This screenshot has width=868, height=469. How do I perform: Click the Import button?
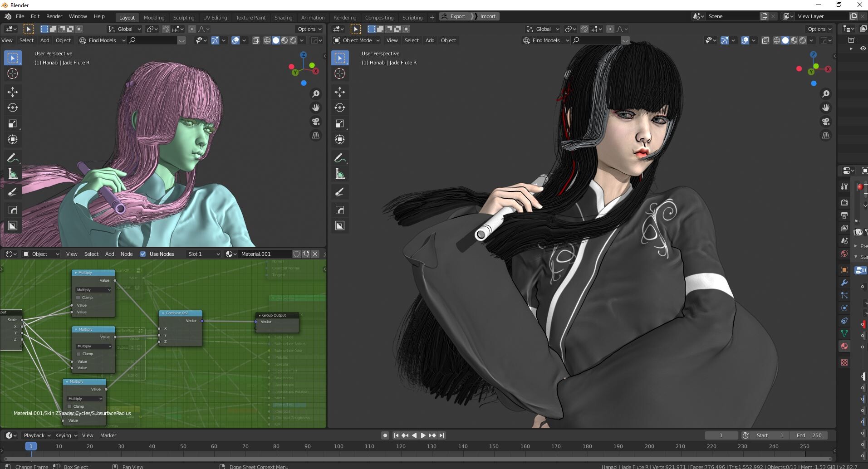tap(484, 16)
